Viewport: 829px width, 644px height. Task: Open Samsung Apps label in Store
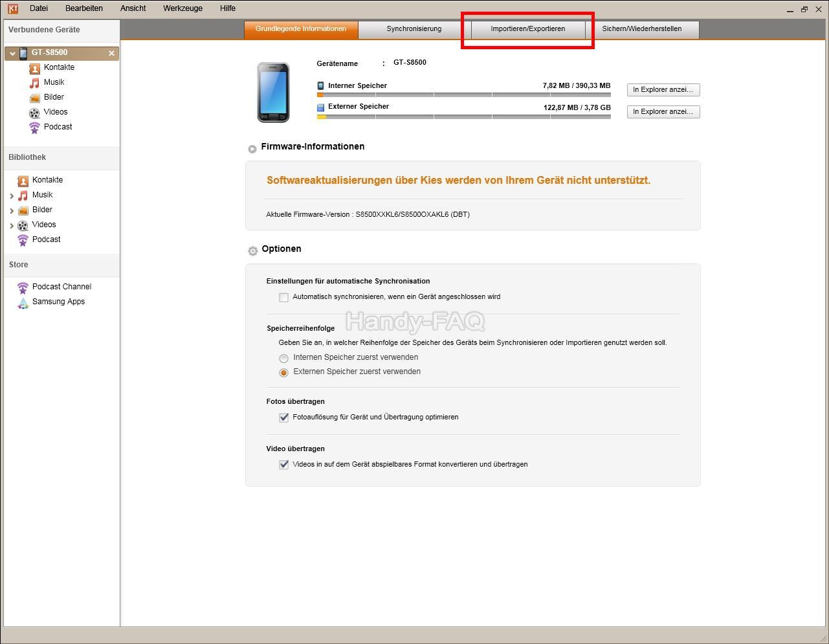[59, 302]
